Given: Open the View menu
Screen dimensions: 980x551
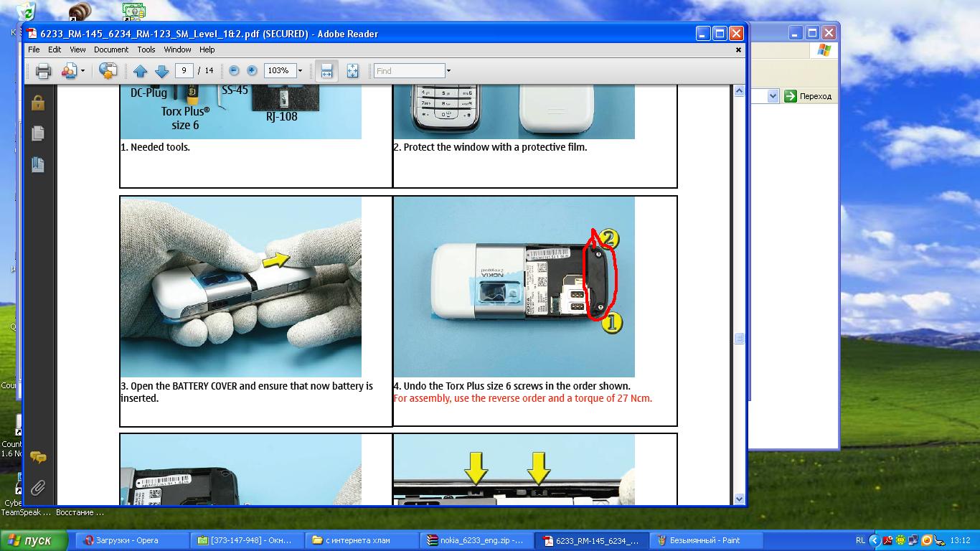Looking at the screenshot, I should tap(77, 50).
